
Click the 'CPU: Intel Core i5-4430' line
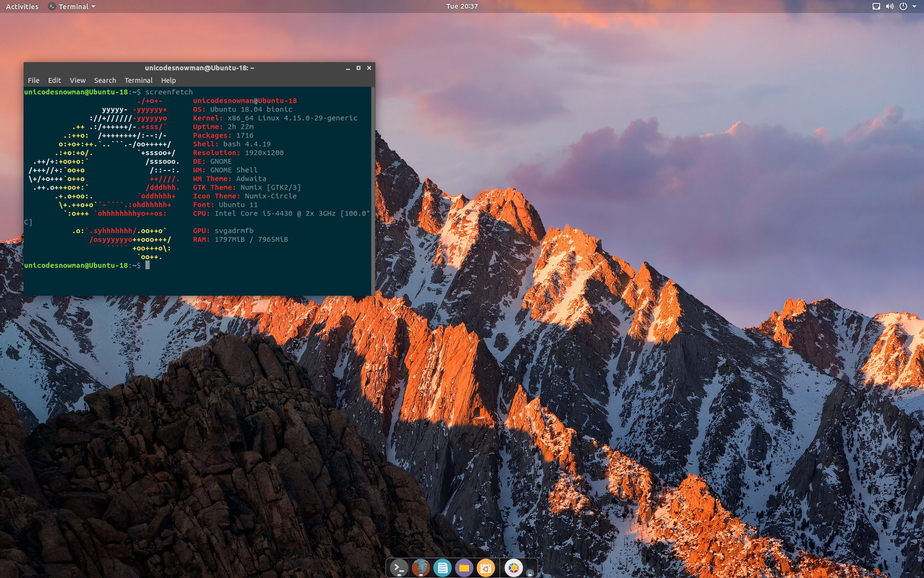pos(282,213)
